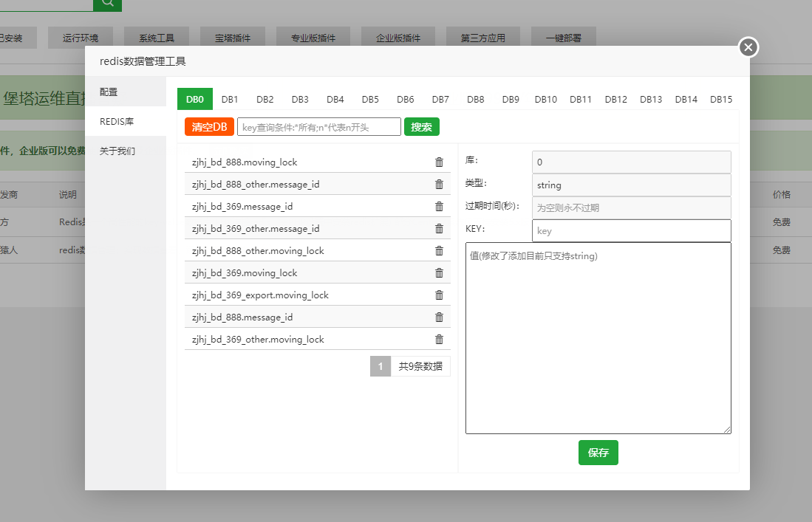Screen dimensions: 812x522
Task: Delete the zjhj_bd_888.moving_lock key
Action: (x=439, y=162)
